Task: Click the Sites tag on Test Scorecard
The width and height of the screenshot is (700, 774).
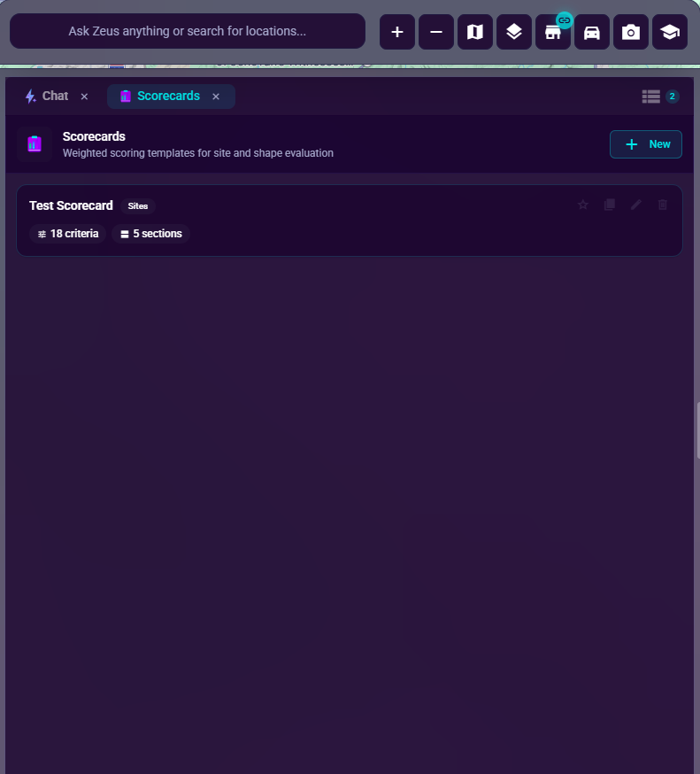Action: [138, 205]
